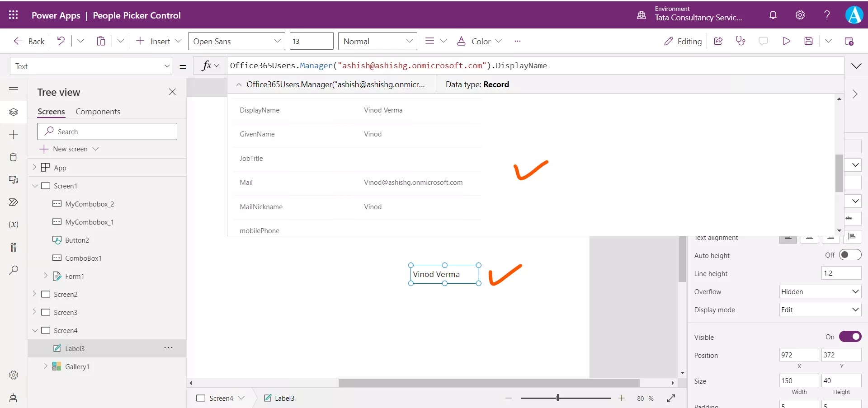Open the Normal font weight dropdown
Image resolution: width=868 pixels, height=408 pixels.
pyautogui.click(x=377, y=41)
